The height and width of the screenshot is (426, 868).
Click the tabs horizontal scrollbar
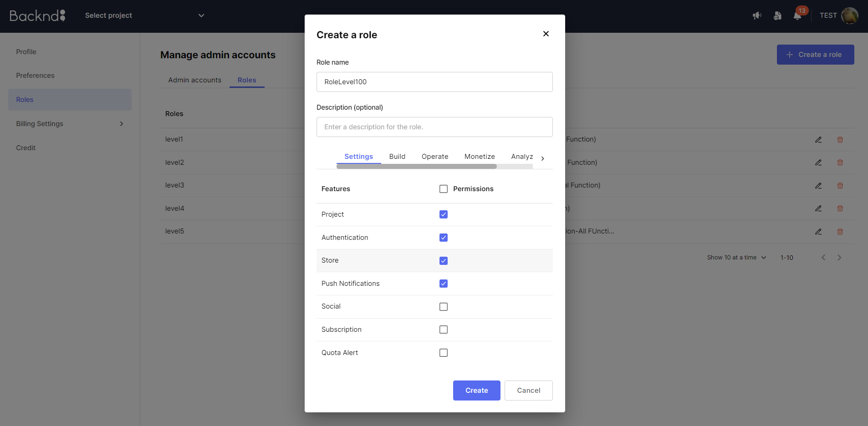pos(417,167)
